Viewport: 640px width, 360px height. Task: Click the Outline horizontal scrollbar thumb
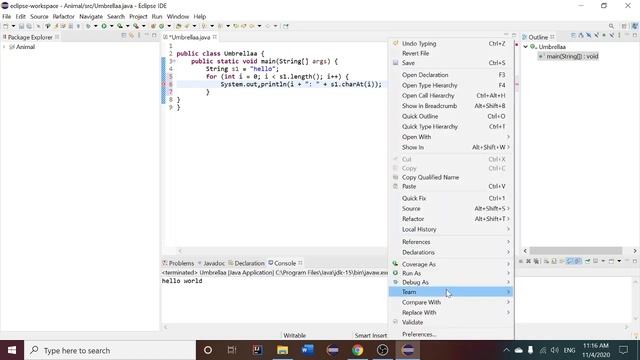point(576,250)
